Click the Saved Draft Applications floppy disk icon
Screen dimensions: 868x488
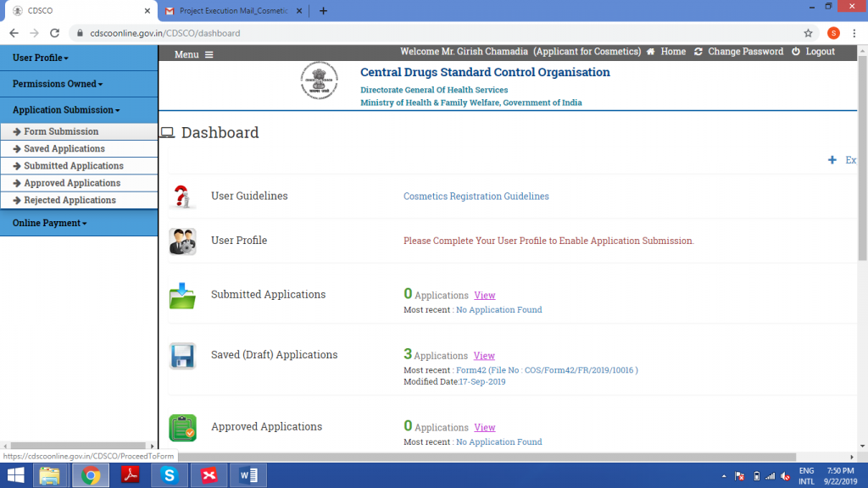point(183,356)
